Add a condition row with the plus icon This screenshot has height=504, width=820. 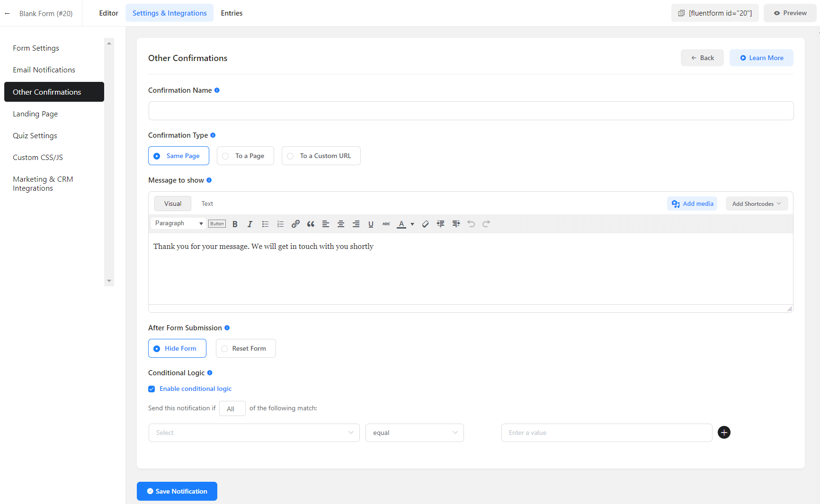pyautogui.click(x=724, y=433)
